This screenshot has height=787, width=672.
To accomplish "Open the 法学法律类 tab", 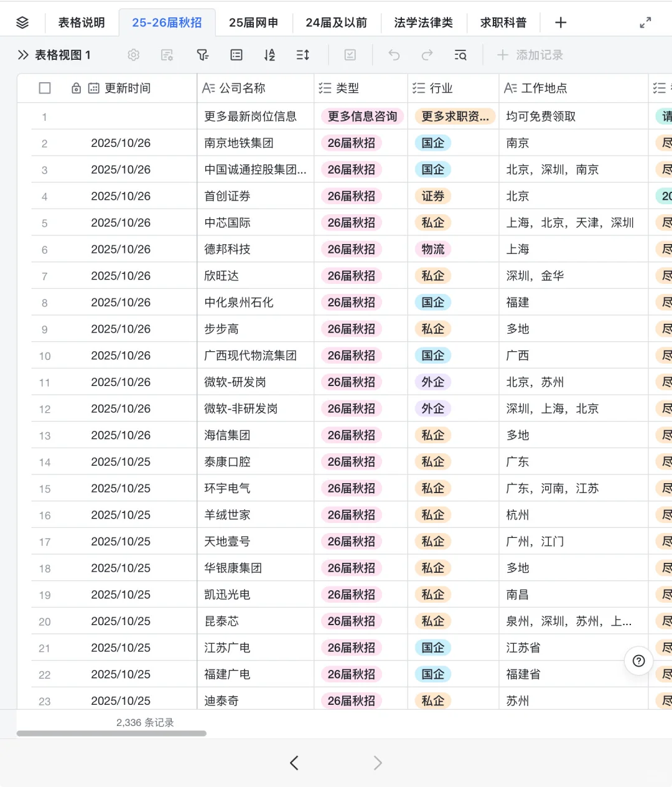I will pos(424,22).
